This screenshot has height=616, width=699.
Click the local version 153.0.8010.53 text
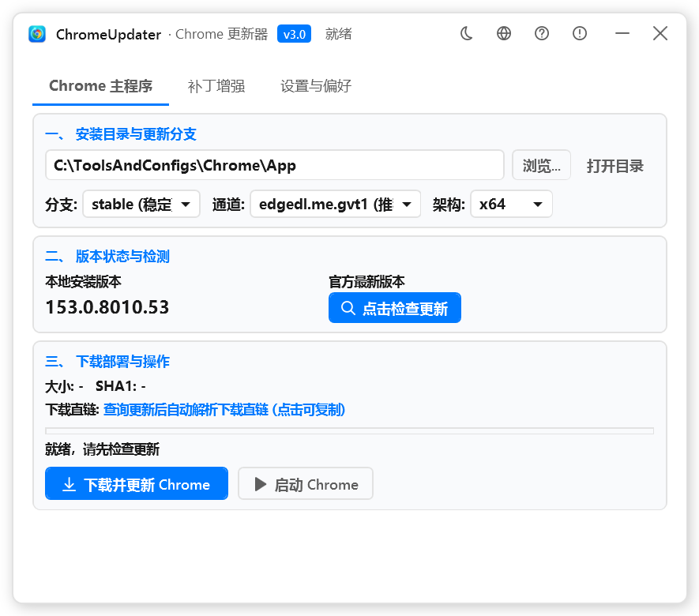click(x=107, y=307)
